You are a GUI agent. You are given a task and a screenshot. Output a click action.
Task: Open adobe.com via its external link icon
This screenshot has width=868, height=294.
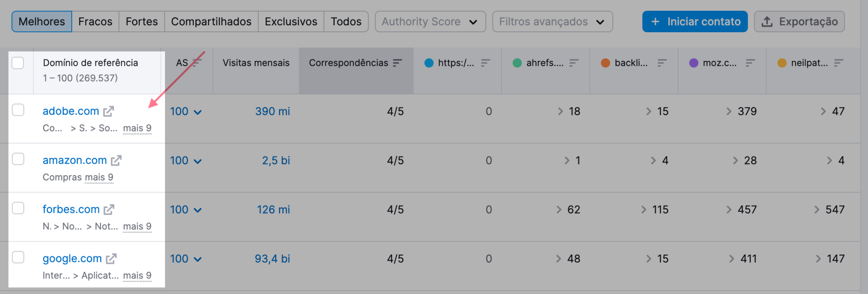click(x=109, y=111)
